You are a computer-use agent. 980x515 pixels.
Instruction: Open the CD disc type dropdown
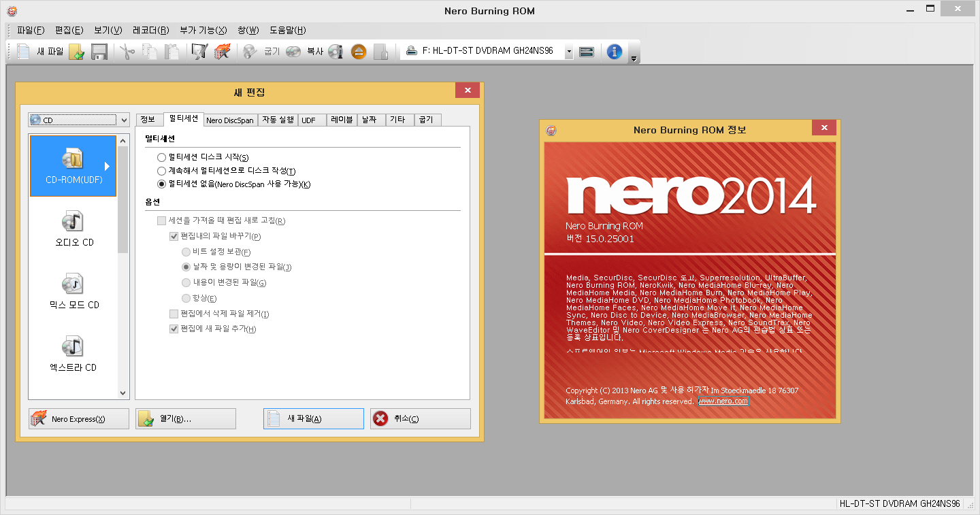[78, 120]
